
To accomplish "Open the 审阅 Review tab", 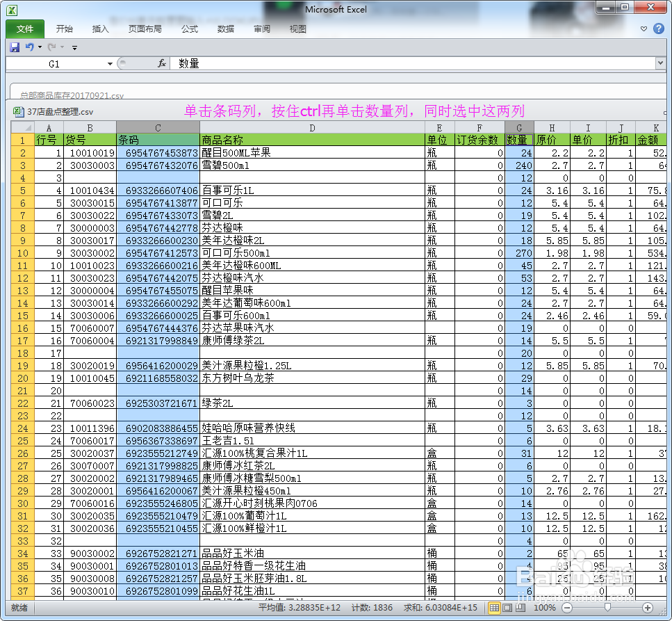I will tap(262, 29).
